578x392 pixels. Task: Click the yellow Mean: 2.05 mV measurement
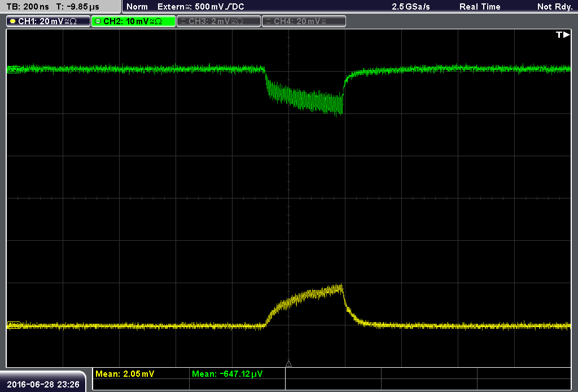point(125,374)
